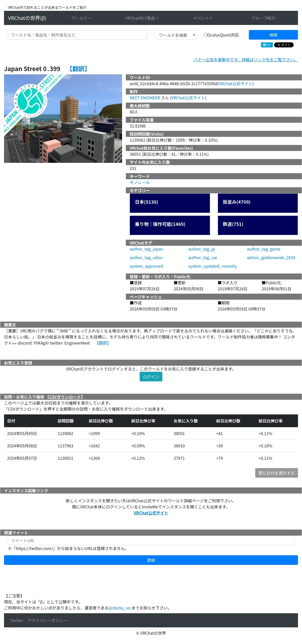Open VRChat公式サイト instance launch link

(x=151, y=513)
